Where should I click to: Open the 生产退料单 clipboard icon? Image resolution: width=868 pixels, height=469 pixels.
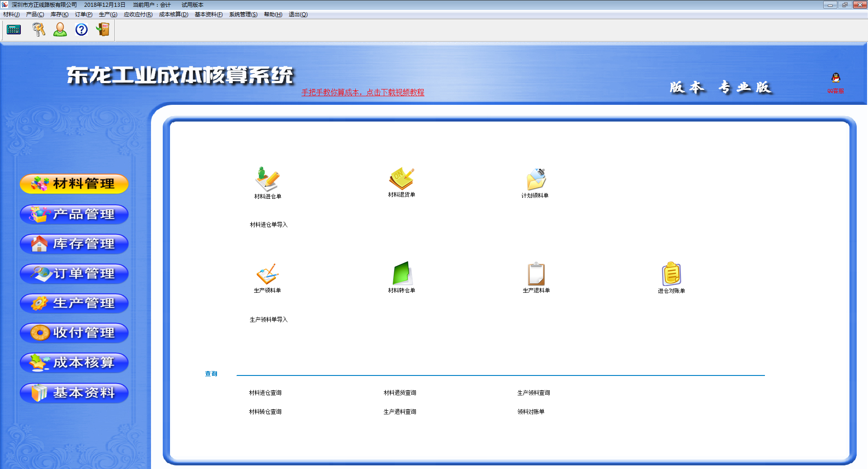click(536, 274)
